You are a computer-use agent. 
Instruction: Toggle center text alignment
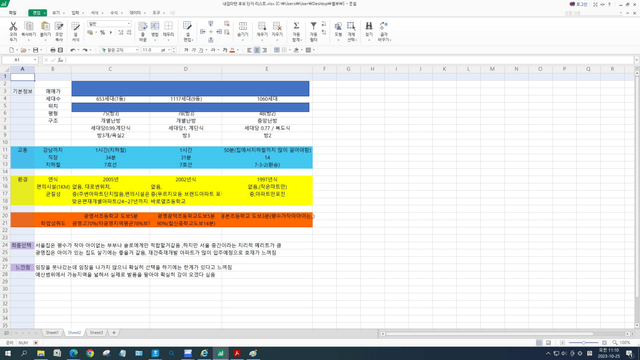[257, 50]
